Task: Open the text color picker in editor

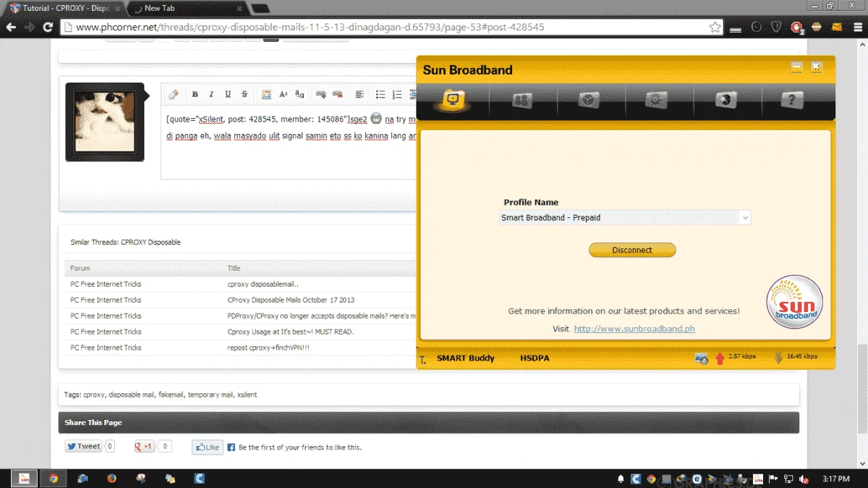Action: [x=266, y=94]
